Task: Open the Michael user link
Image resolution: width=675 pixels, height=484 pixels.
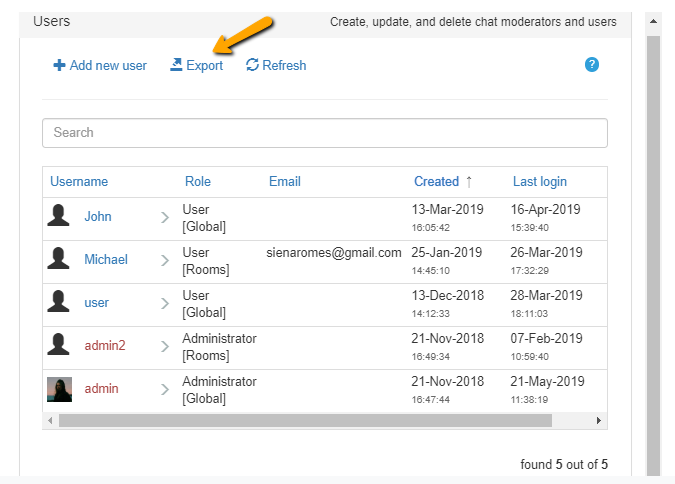Action: [x=106, y=260]
